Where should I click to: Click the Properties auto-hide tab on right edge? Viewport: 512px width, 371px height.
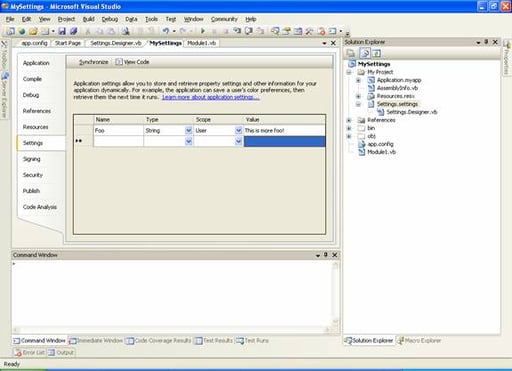(x=507, y=57)
